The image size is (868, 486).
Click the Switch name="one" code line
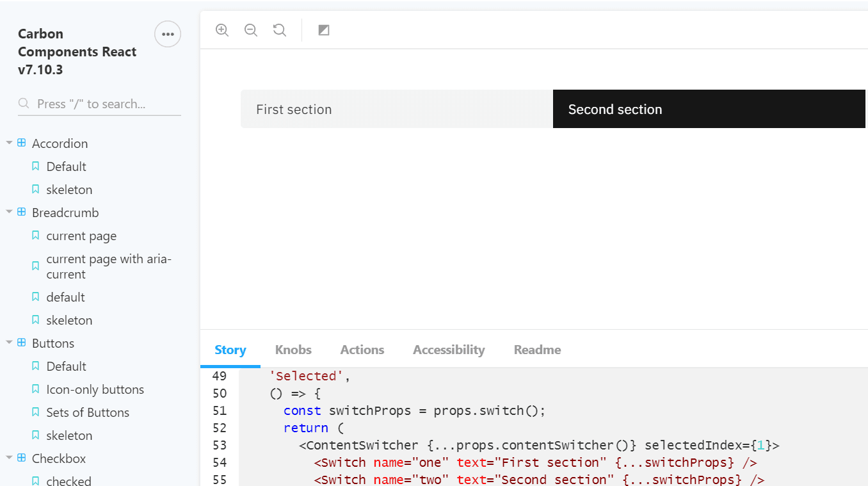535,462
